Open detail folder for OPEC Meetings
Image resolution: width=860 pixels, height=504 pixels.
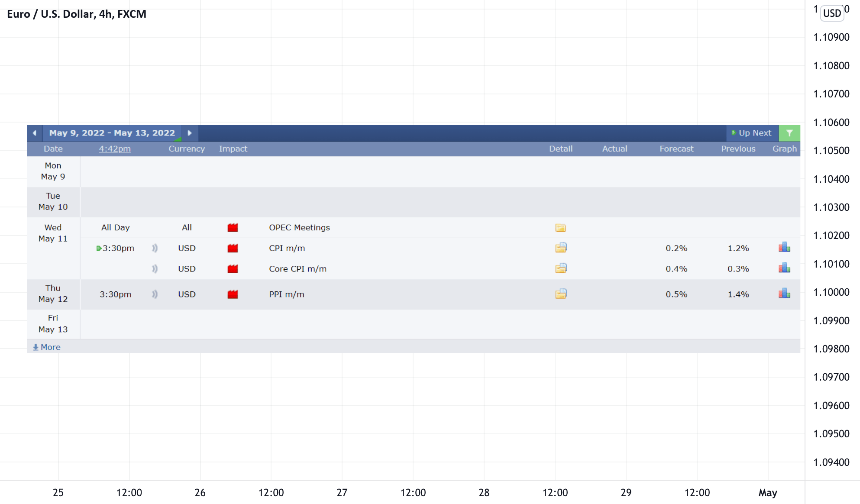560,228
